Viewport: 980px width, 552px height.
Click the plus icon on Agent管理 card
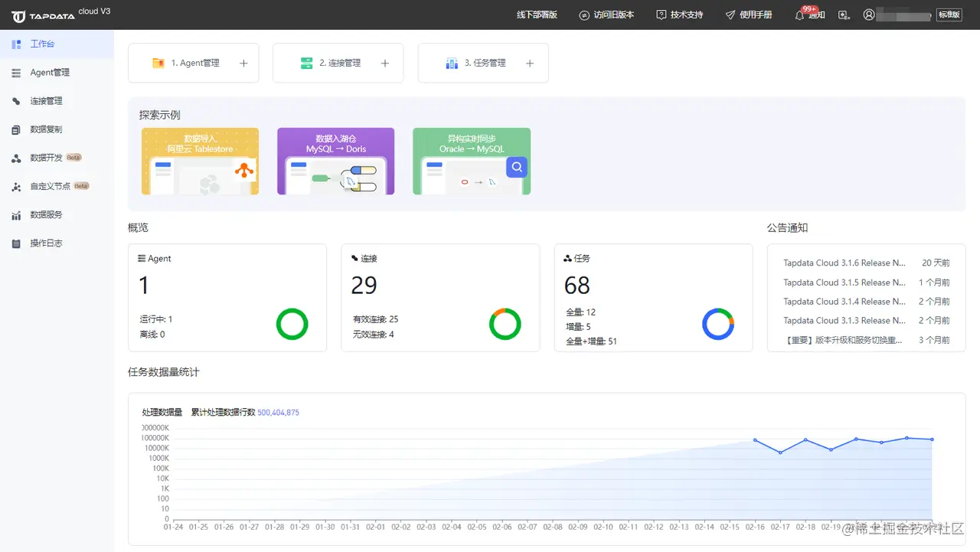[x=243, y=64]
